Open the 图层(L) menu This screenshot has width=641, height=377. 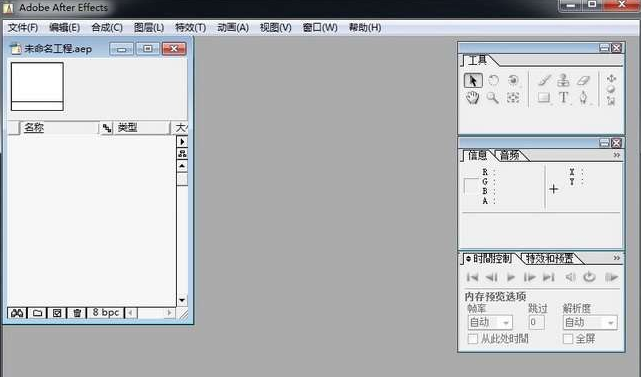(149, 27)
